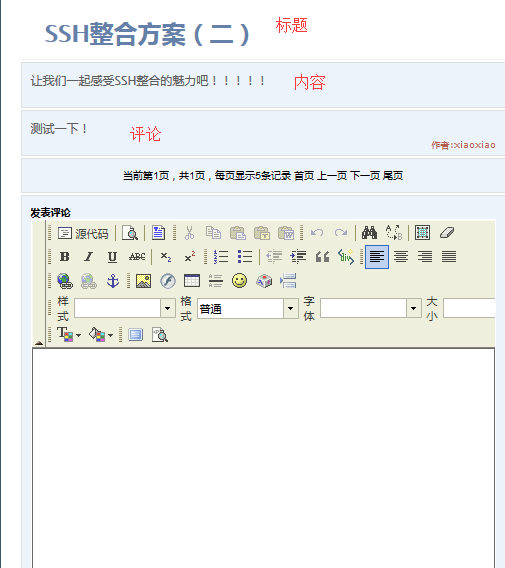
Task: Open the Background Color picker
Action: tap(101, 335)
